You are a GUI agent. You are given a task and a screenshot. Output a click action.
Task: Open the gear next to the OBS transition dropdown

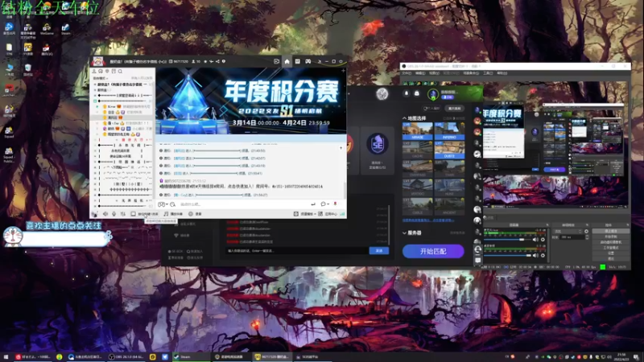[x=586, y=232]
